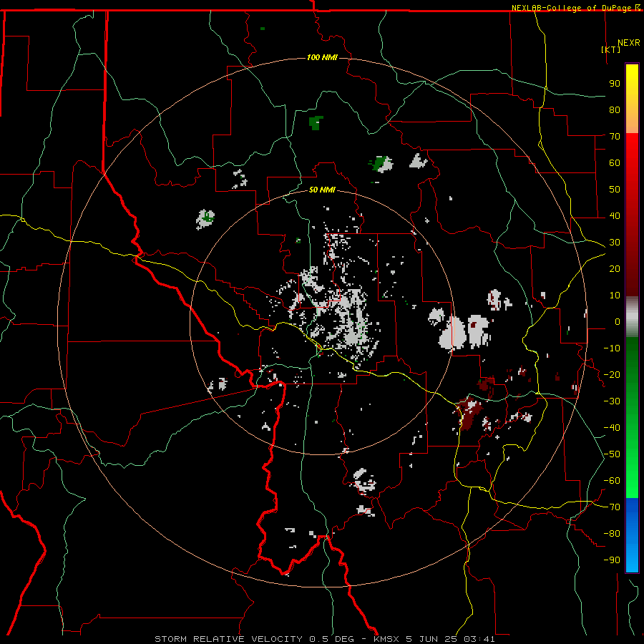
Task: Click the 30 value on velocity scale
Action: pyautogui.click(x=615, y=243)
